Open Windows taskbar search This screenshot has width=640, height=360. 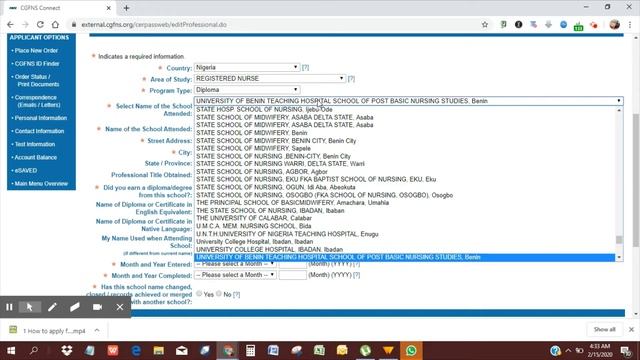tap(34, 350)
